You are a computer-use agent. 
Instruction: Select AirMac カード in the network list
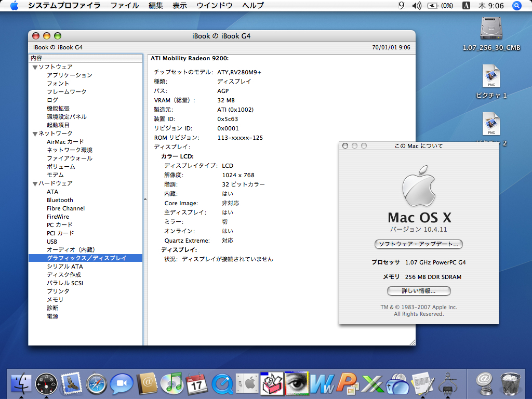(x=65, y=142)
